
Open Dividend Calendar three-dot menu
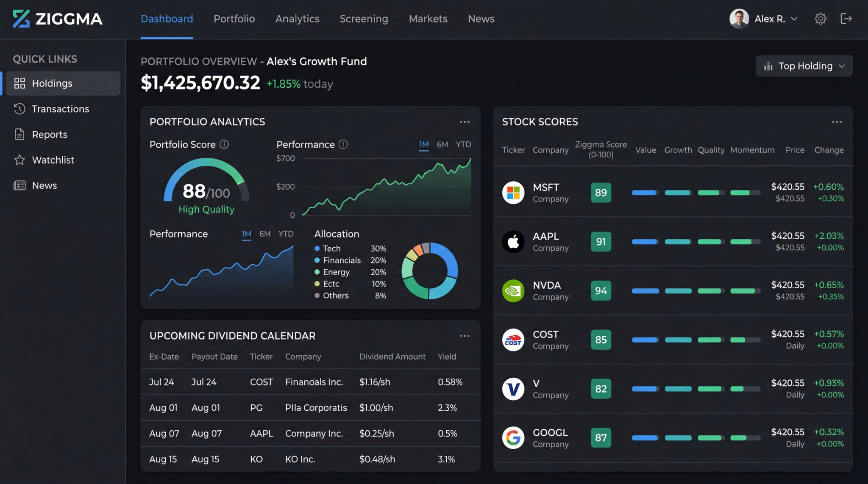click(x=465, y=336)
